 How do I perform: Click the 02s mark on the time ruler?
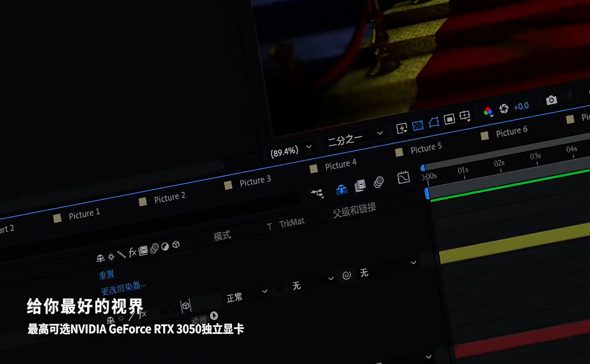[x=500, y=163]
